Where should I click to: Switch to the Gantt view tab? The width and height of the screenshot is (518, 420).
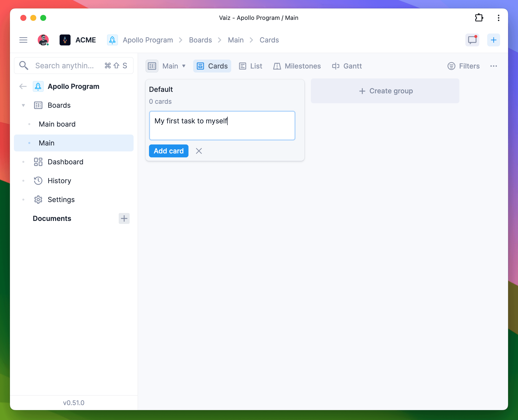click(347, 66)
